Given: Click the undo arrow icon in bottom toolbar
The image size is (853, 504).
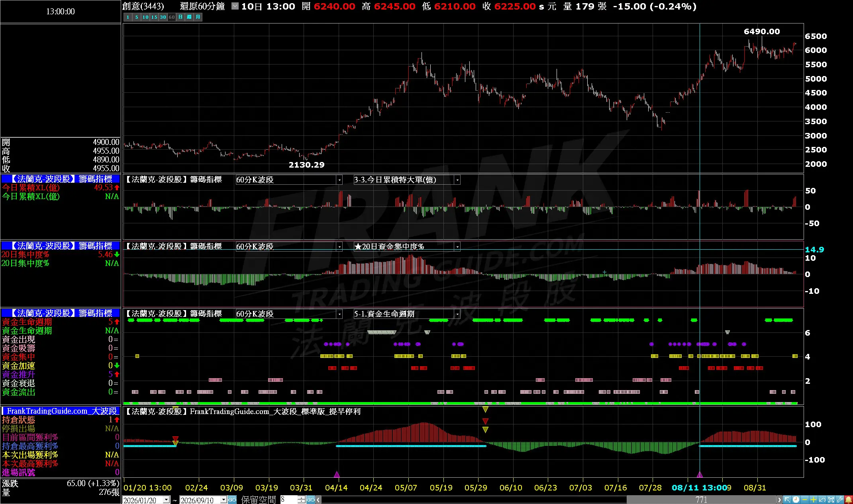Looking at the screenshot, I should [x=822, y=500].
